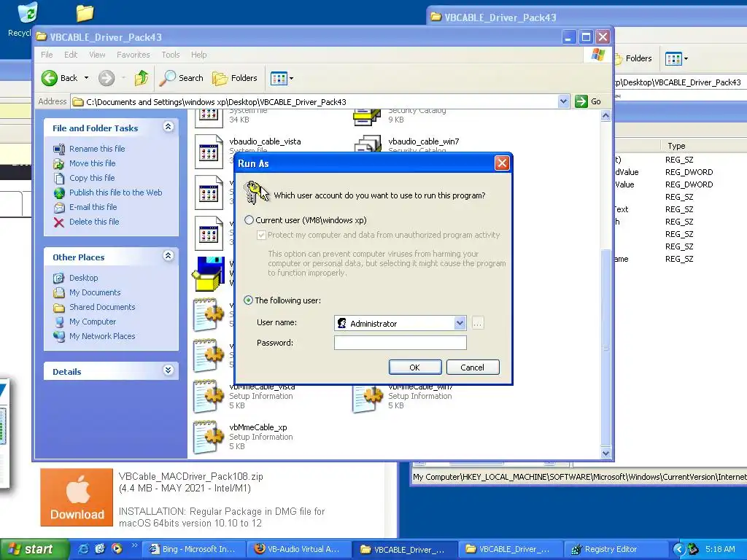Switch to Registry Editor taskbar button
The width and height of the screenshot is (747, 560).
[x=616, y=550]
